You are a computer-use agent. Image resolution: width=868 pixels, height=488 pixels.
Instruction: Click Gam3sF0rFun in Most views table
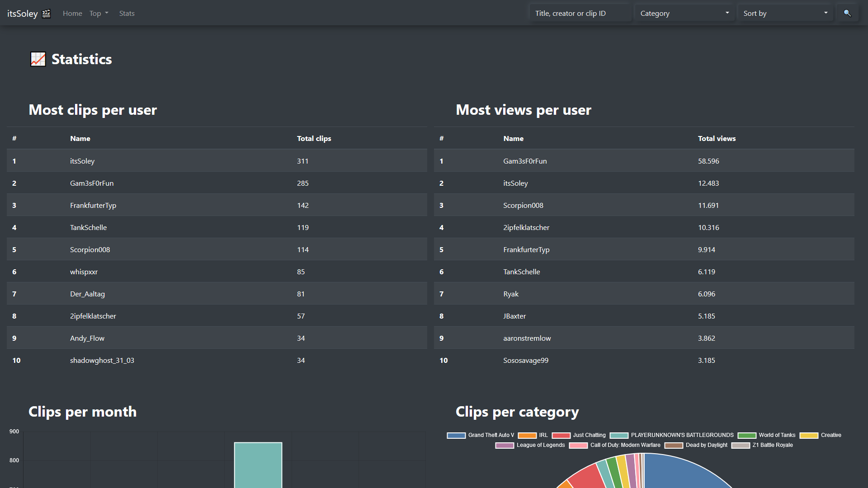525,161
